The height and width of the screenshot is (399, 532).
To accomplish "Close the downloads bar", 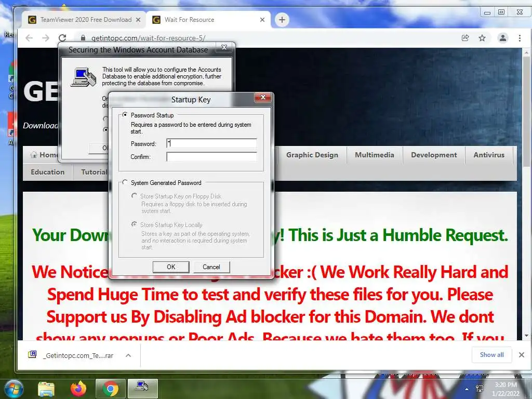I will coord(522,355).
